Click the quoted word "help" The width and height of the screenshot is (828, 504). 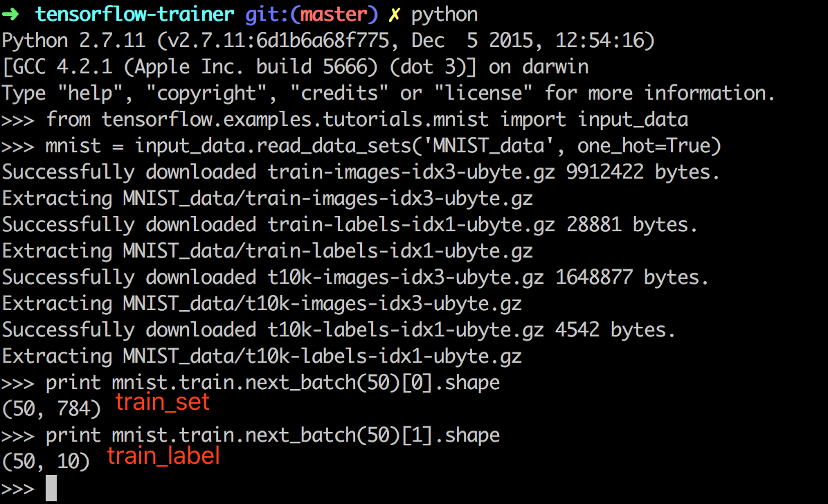(x=90, y=93)
